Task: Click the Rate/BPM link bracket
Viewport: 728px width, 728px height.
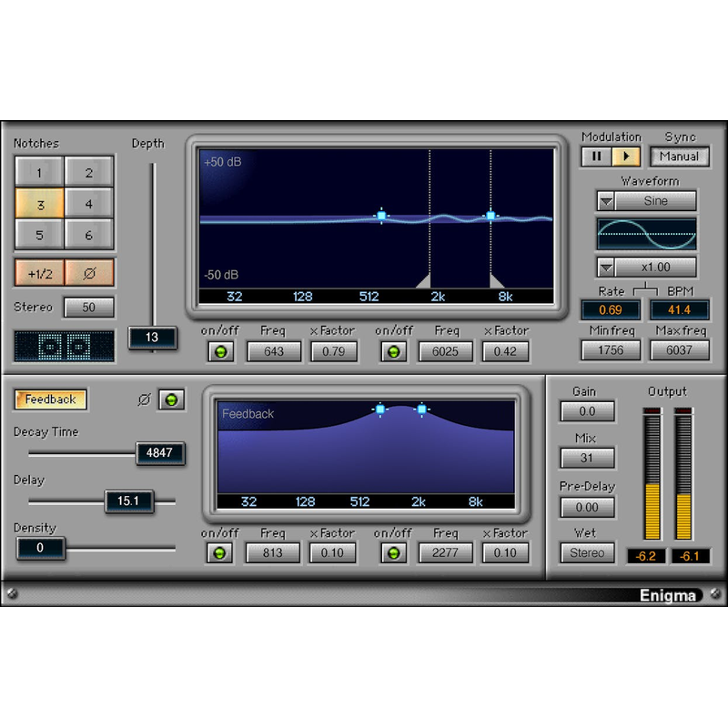Action: tap(645, 289)
